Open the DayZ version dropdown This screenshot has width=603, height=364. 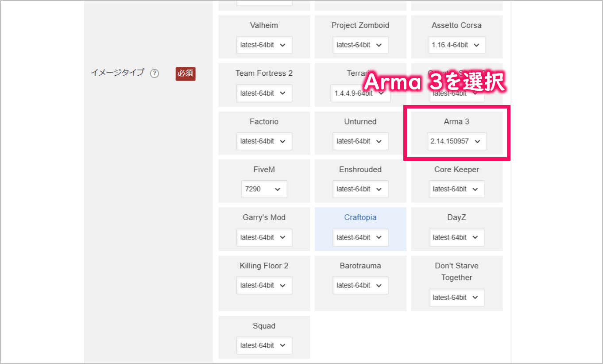[456, 237]
